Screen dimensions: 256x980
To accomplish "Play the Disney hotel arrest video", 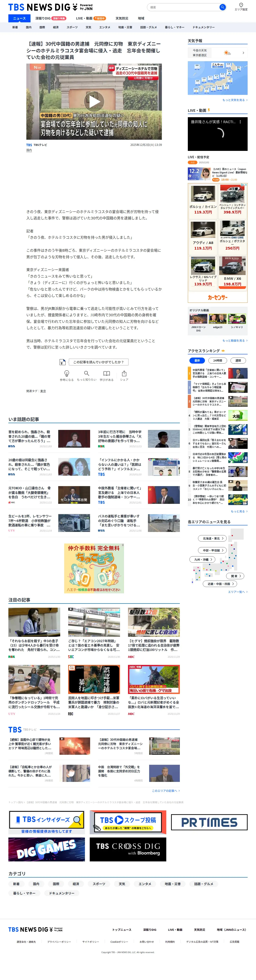I will [x=94, y=102].
